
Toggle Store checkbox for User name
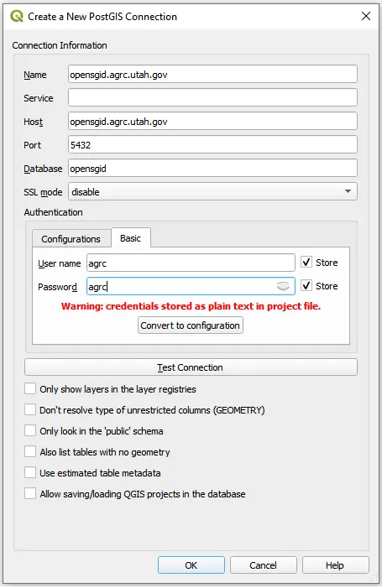(x=306, y=262)
